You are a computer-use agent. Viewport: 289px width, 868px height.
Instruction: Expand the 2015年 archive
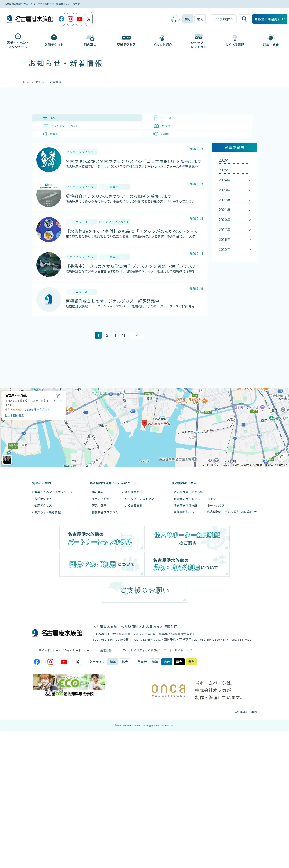pyautogui.click(x=235, y=250)
